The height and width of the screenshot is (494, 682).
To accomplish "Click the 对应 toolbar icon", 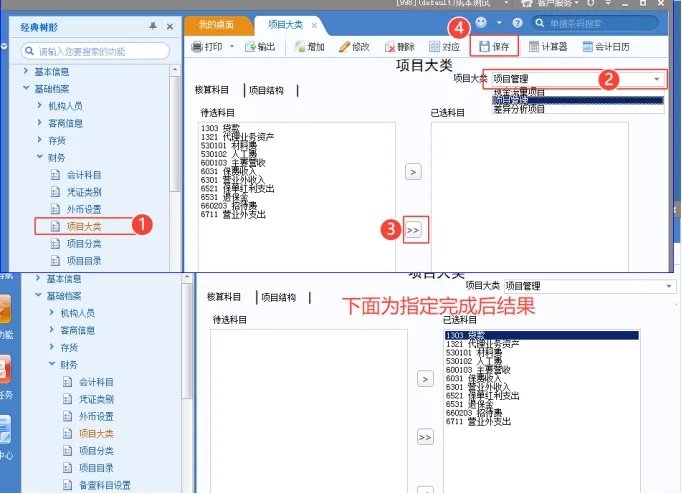I will click(435, 47).
